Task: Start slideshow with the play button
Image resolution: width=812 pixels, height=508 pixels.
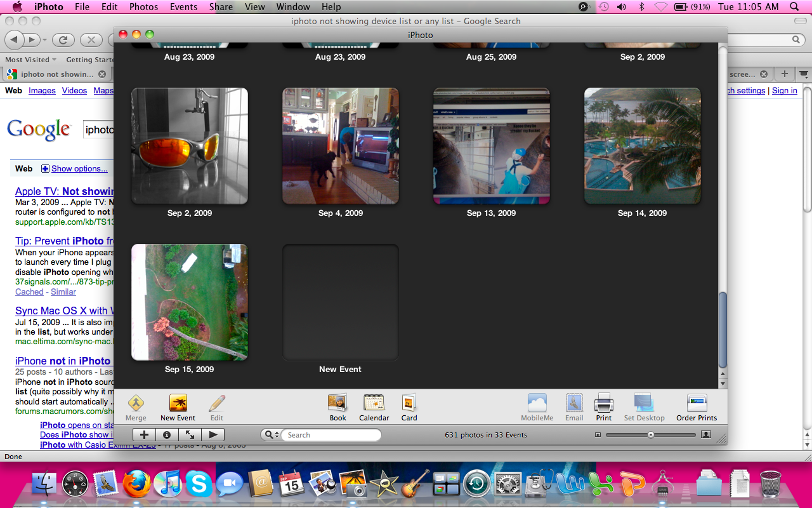Action: coord(213,435)
